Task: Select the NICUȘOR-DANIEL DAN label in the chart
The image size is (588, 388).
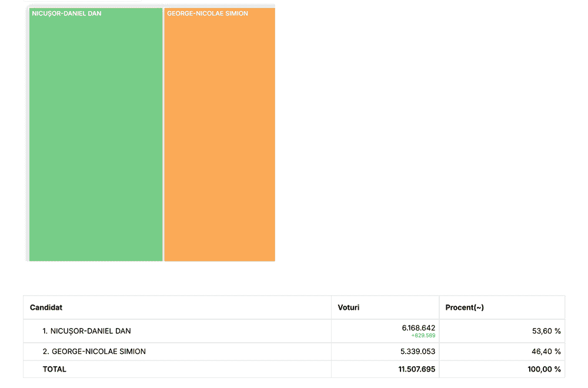Action: pos(66,14)
